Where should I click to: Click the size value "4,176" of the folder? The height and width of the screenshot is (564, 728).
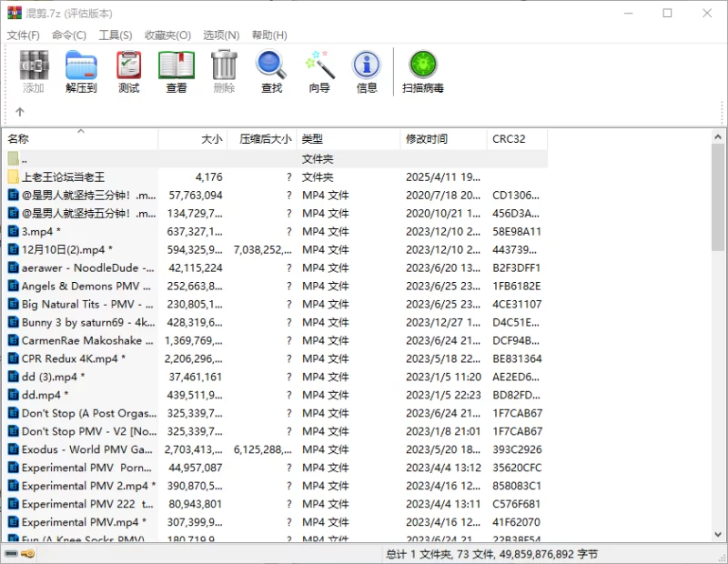[209, 176]
